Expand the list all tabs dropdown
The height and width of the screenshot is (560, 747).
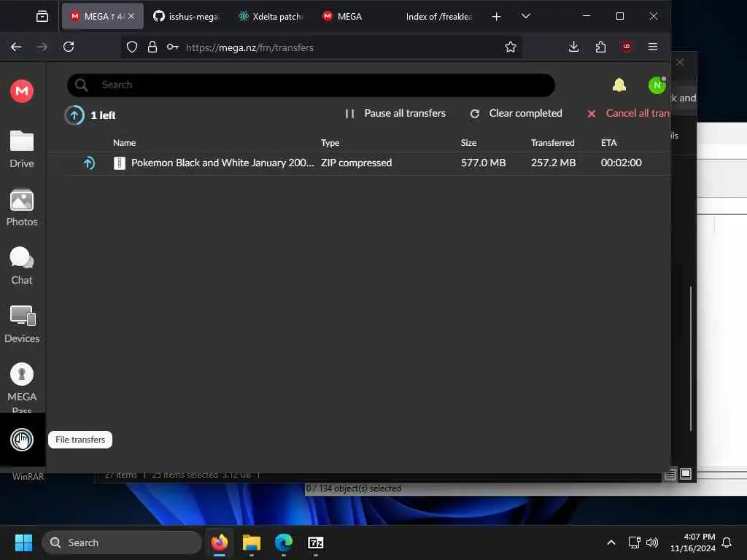tap(526, 17)
